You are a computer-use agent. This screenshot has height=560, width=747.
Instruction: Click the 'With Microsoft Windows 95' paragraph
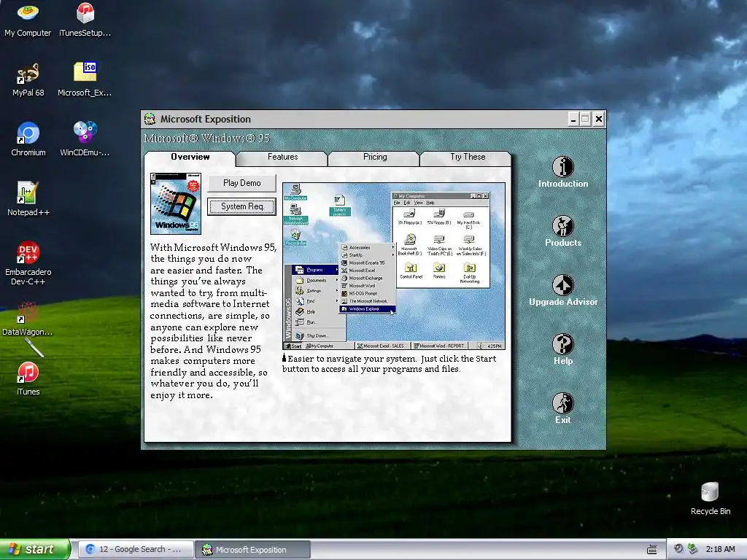213,321
